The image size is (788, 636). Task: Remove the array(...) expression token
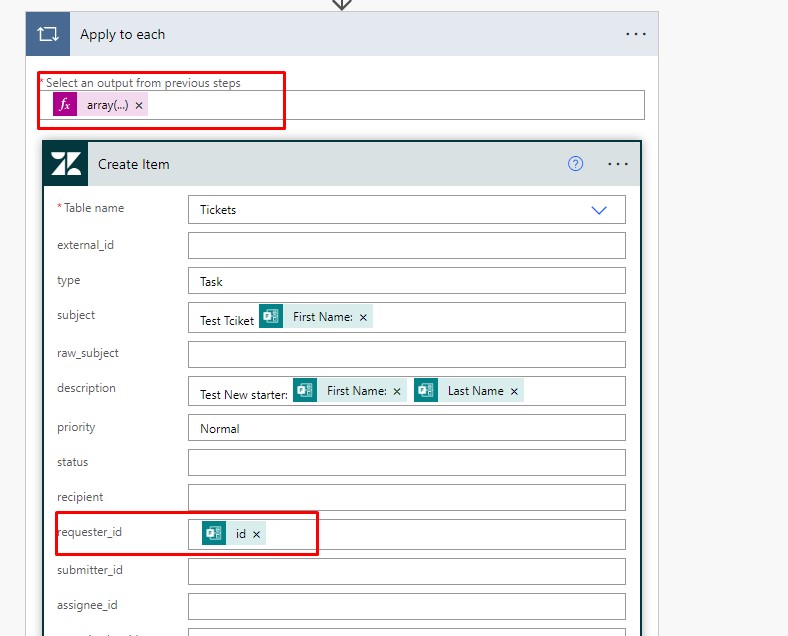pyautogui.click(x=139, y=105)
